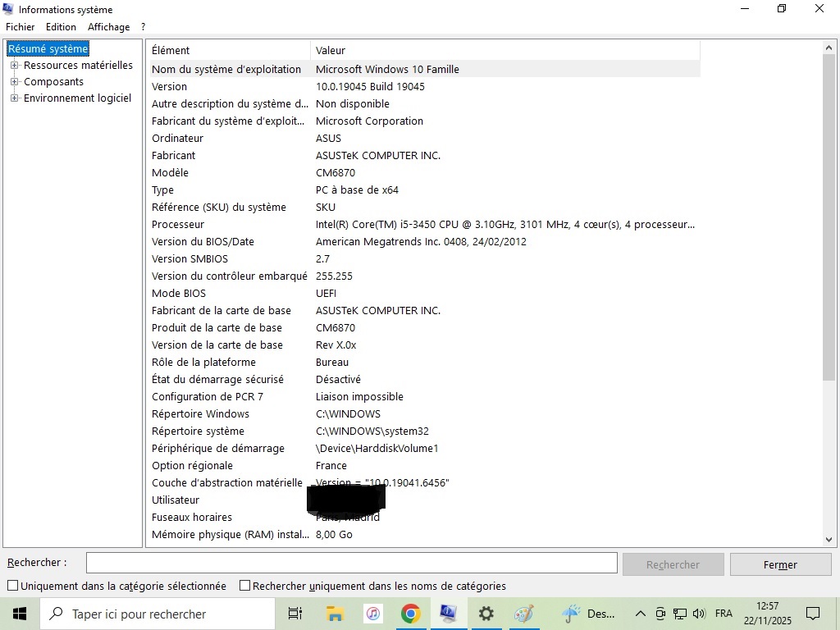Screen dimensions: 840x630
Task: Click the Rechercher search button
Action: (673, 564)
